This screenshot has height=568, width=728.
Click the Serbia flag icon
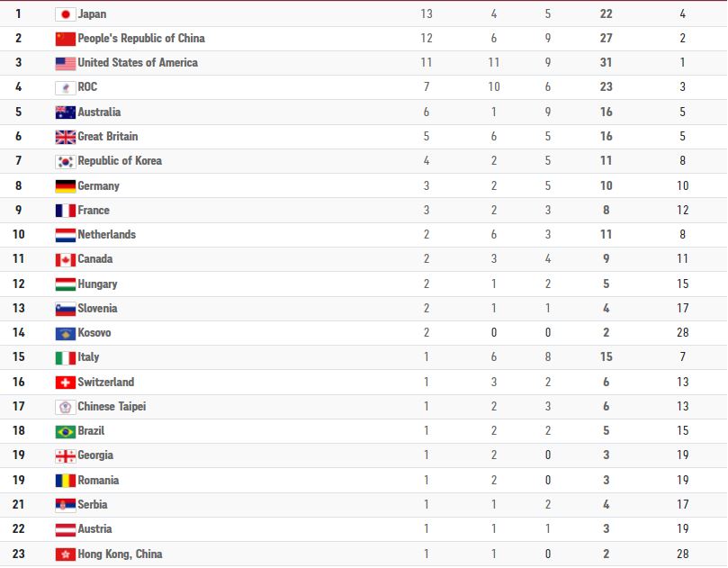(x=65, y=505)
